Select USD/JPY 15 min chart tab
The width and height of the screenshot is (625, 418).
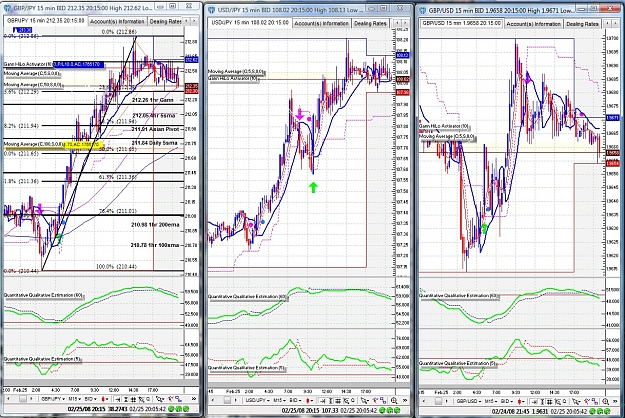(x=250, y=23)
